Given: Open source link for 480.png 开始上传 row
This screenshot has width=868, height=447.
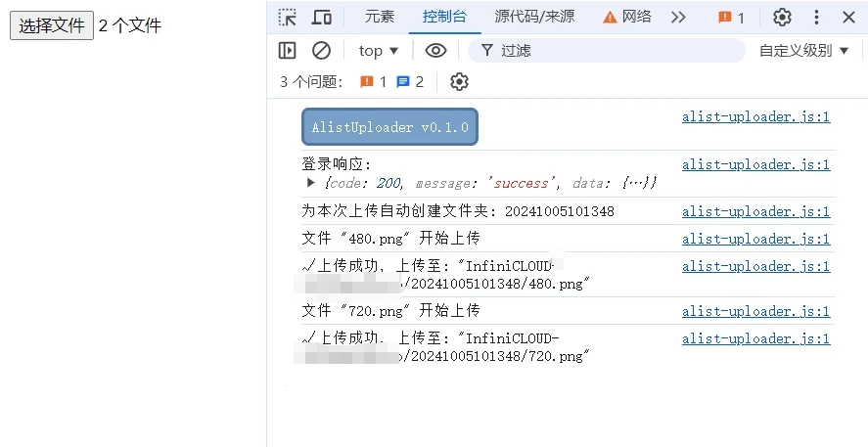Looking at the screenshot, I should (755, 239).
